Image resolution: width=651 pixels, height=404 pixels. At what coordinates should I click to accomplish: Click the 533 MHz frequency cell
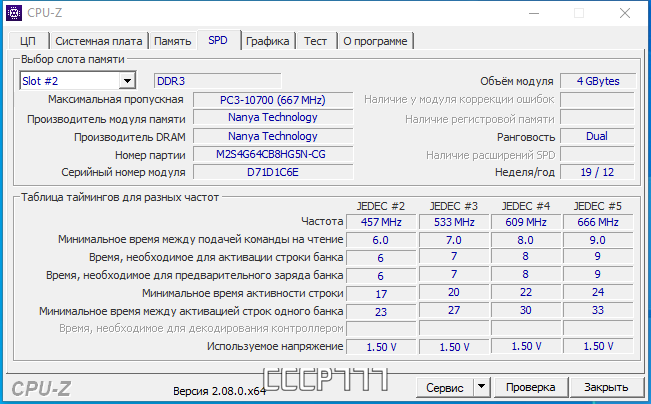tap(454, 222)
